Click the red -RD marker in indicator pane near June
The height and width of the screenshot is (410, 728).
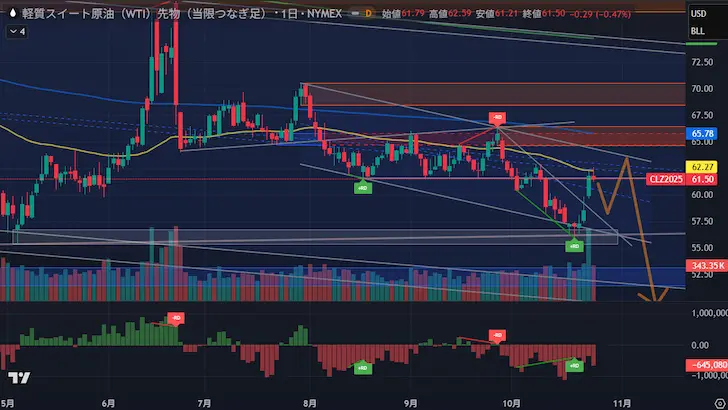(x=176, y=318)
